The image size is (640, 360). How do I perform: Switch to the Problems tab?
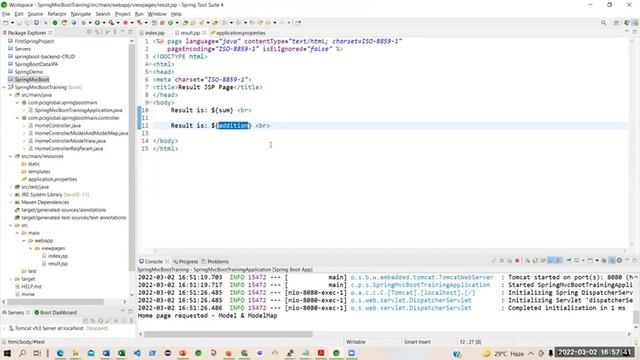click(215, 262)
